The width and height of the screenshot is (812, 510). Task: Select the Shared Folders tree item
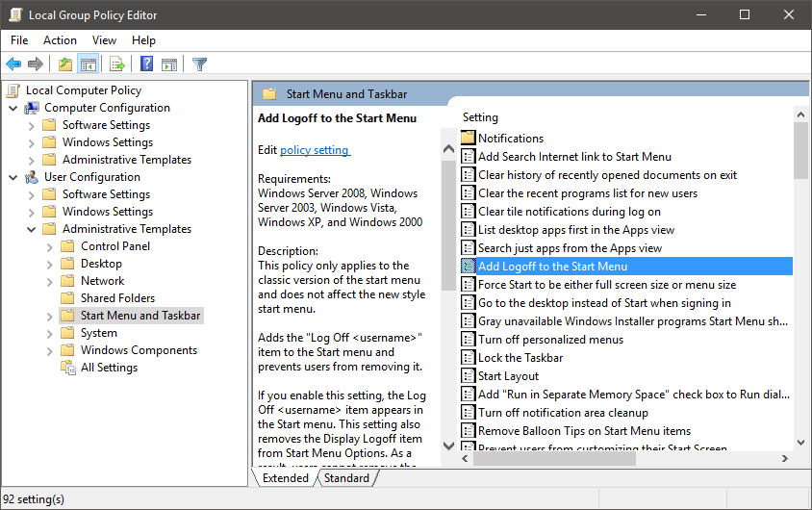pos(117,298)
